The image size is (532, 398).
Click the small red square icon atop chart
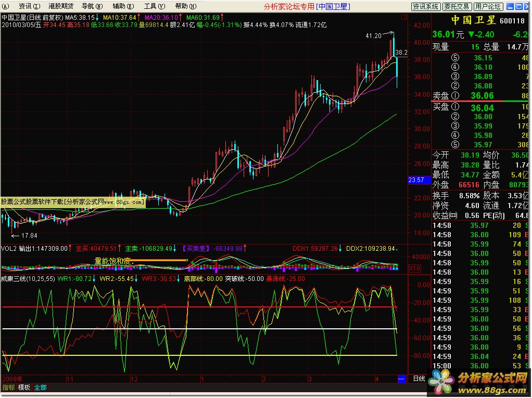pos(404,17)
